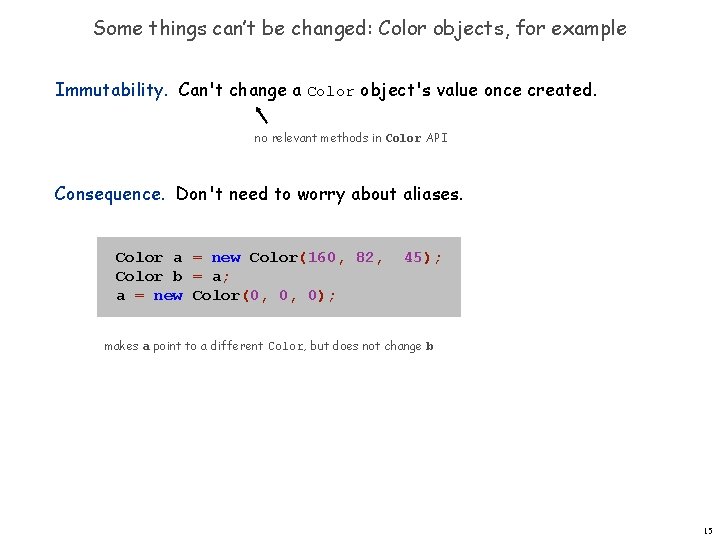This screenshot has height=540, width=720.
Task: Click the second 'new' keyword on the third line
Action: (x=168, y=296)
